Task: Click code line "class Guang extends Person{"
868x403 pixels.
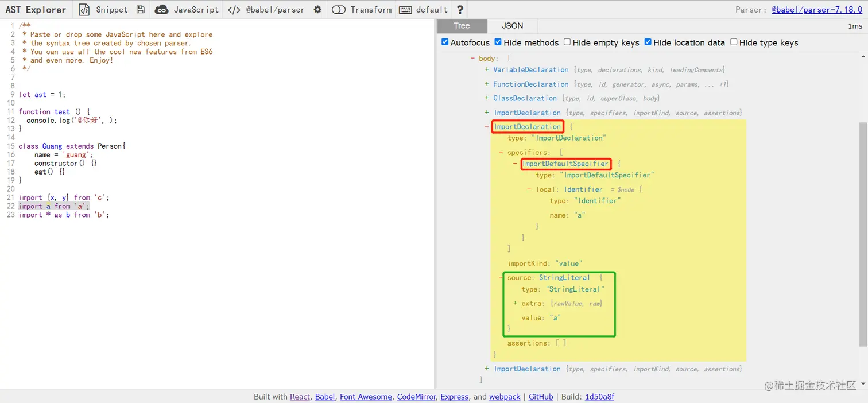Action: [x=72, y=146]
